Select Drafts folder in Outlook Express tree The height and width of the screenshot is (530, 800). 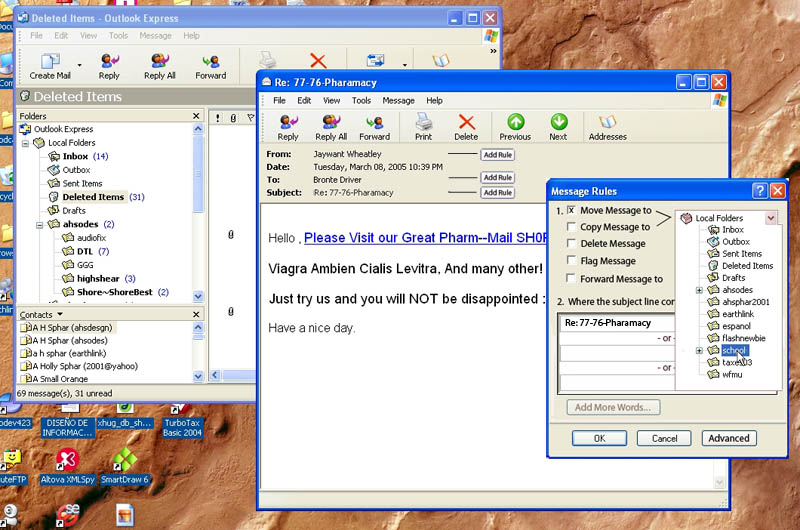coord(67,210)
